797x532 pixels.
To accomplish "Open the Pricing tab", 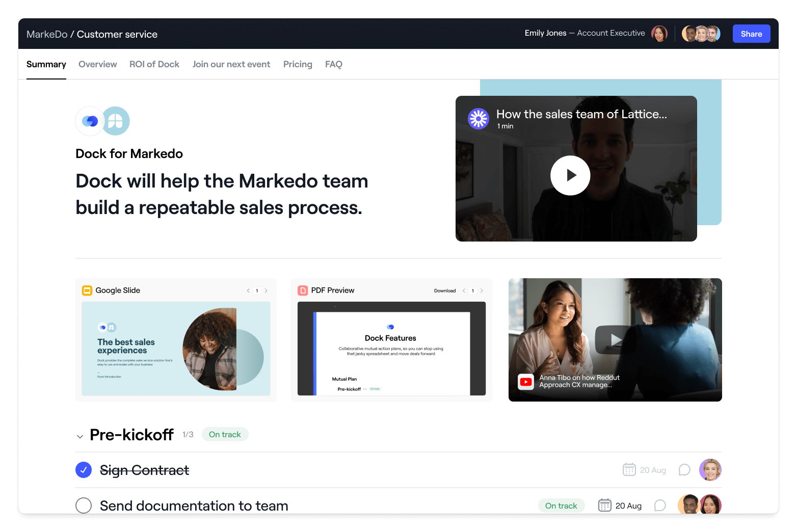I will (x=298, y=64).
